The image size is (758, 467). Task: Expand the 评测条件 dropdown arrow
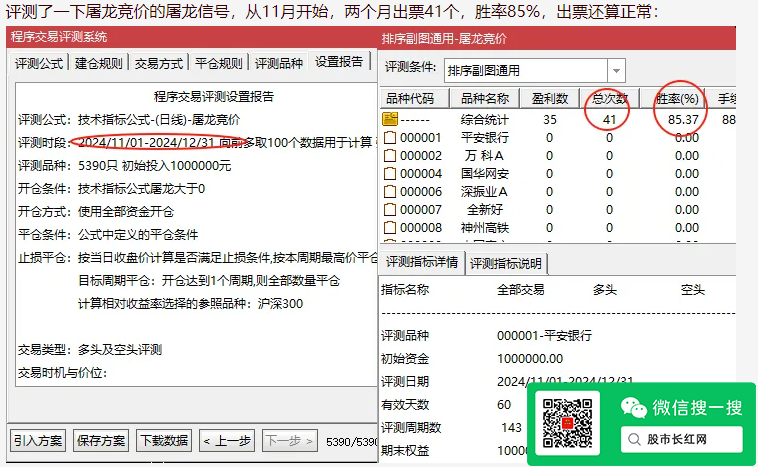point(616,71)
